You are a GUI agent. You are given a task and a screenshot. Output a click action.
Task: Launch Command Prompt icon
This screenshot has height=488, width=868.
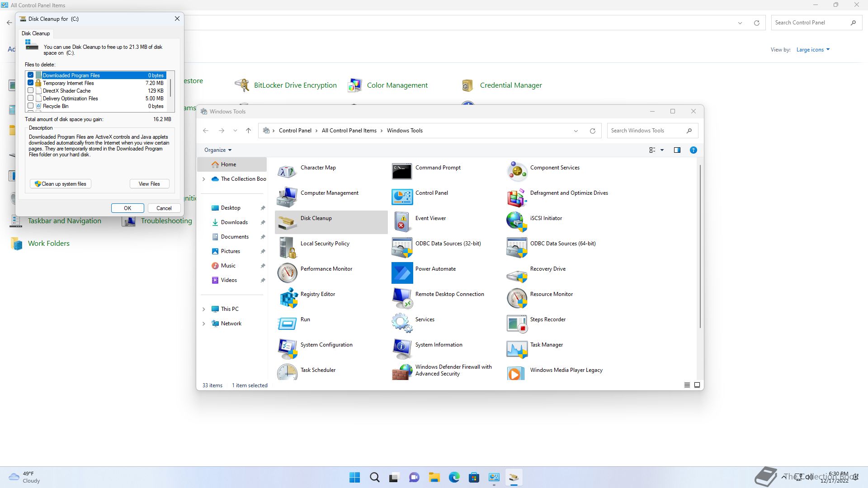tap(402, 172)
